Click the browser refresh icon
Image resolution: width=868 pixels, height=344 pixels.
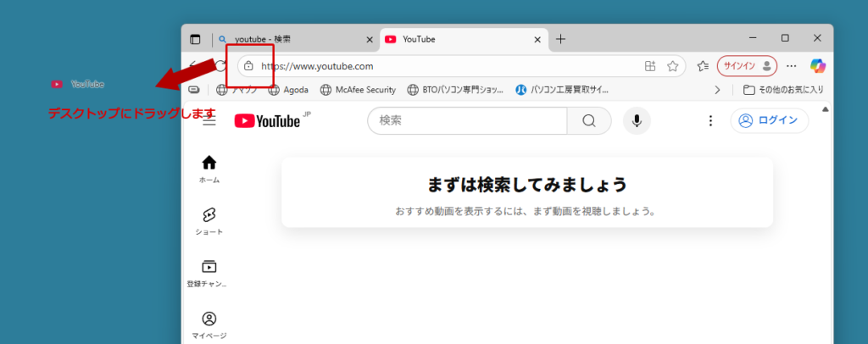(220, 66)
